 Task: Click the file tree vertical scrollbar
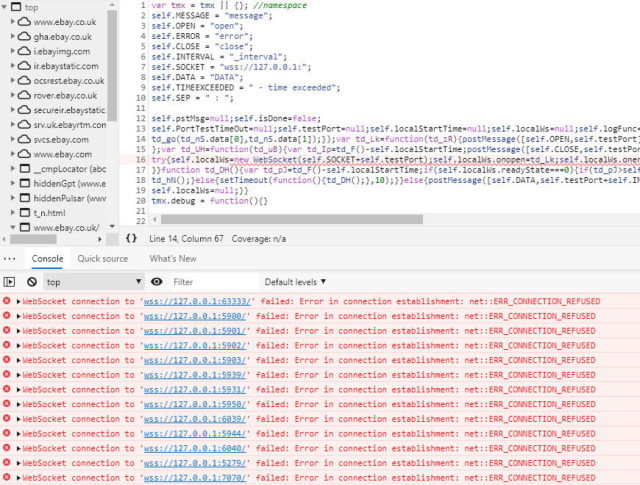(x=112, y=65)
